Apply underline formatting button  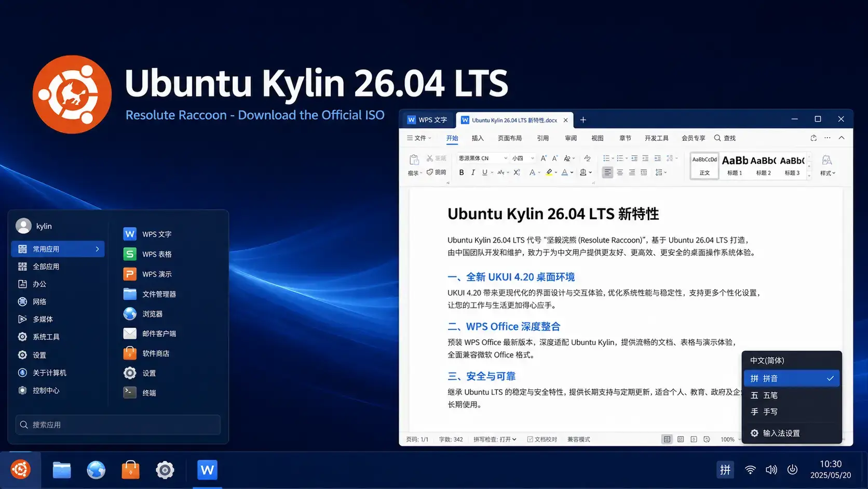click(x=484, y=173)
